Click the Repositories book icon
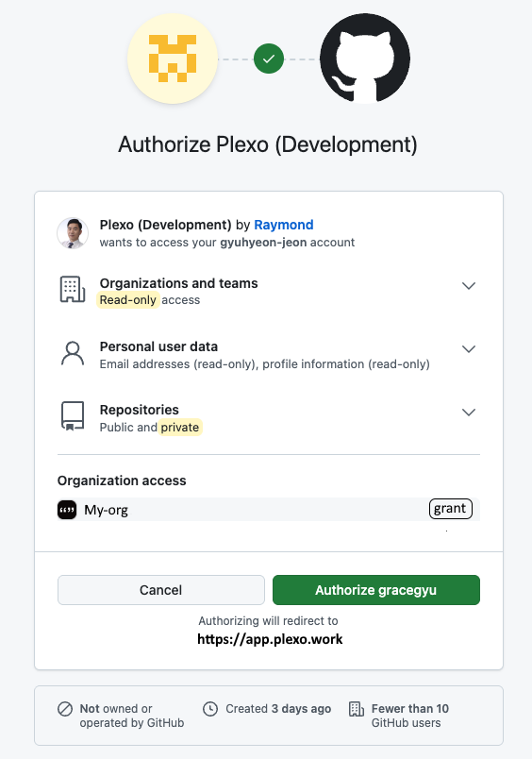Screen dimensions: 532x759 pyautogui.click(x=73, y=415)
